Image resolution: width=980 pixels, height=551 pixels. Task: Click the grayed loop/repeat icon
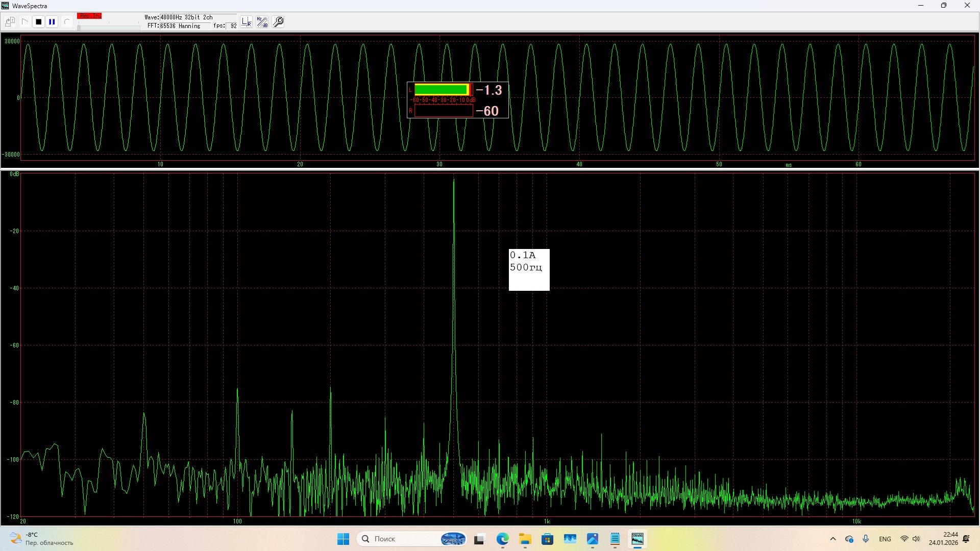pyautogui.click(x=66, y=22)
